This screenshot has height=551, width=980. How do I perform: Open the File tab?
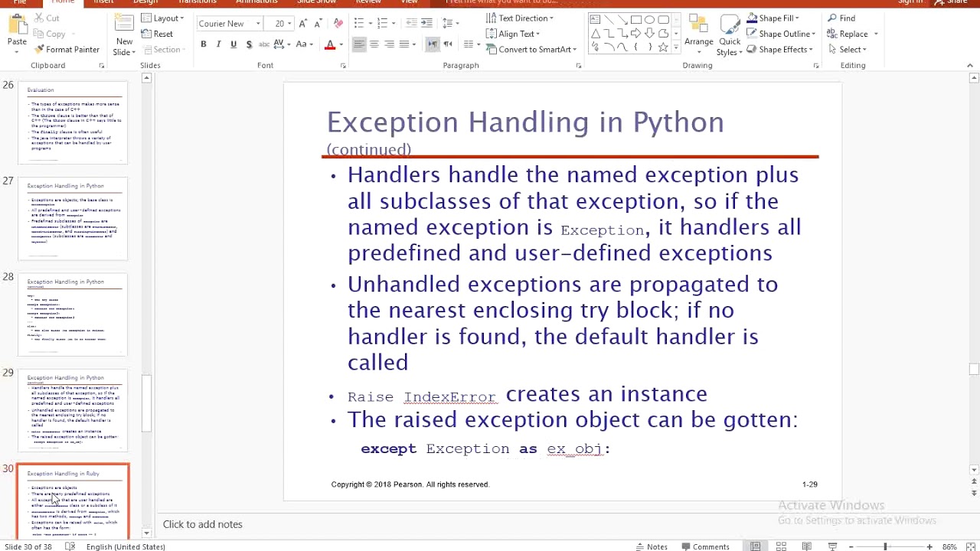20,2
